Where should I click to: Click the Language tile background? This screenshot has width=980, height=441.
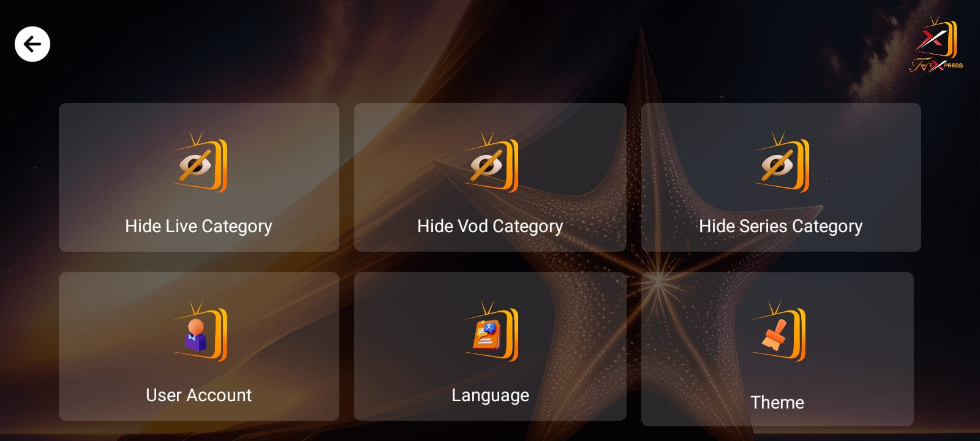tap(490, 346)
